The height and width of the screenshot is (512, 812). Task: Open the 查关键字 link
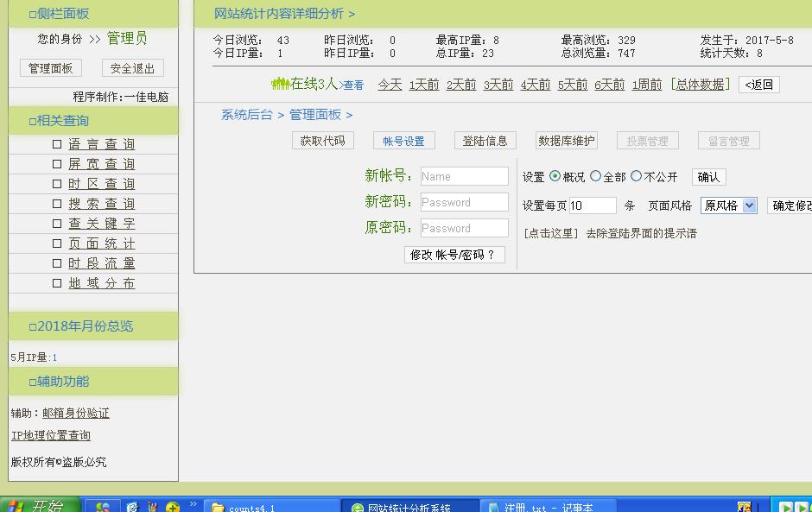102,223
